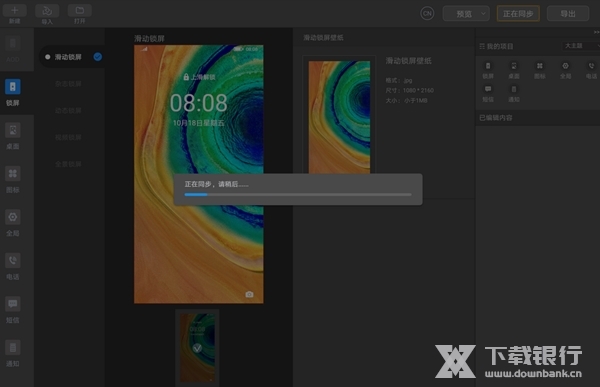The image size is (600, 387).
Task: Select the 动态锁屏 lock screen type
Action: 68,111
